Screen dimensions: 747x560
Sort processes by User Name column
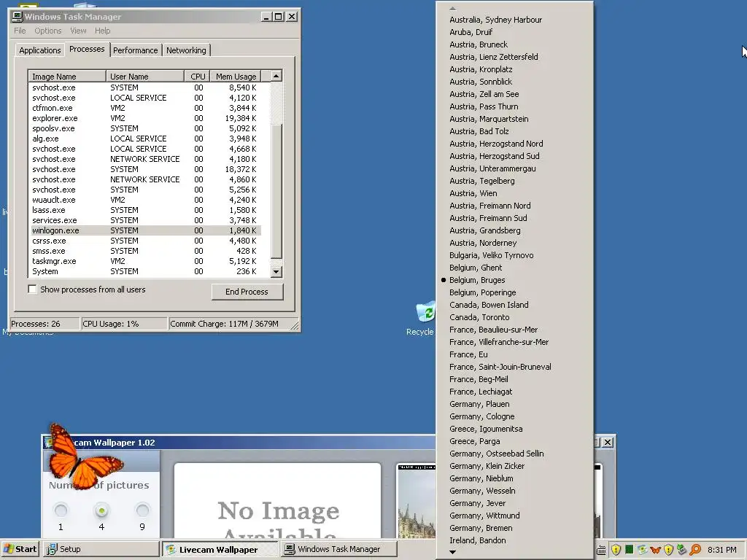pos(145,76)
